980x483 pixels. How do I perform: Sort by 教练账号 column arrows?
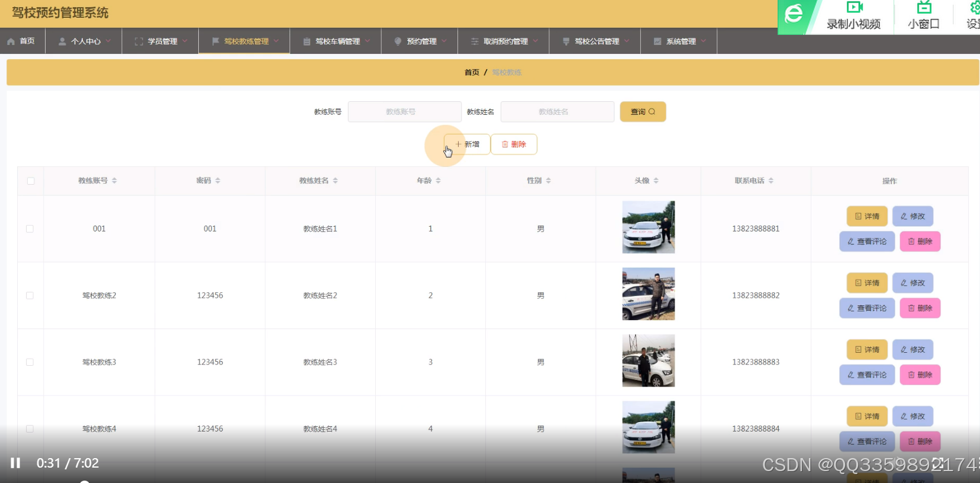114,181
